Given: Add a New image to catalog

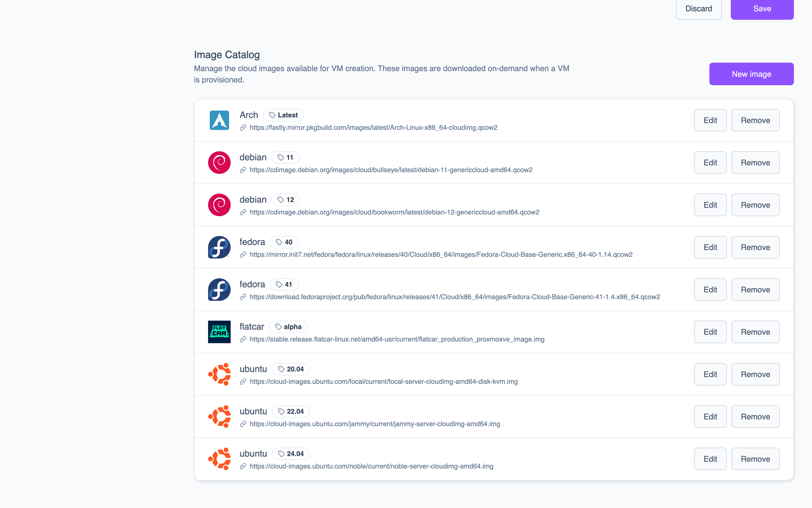Looking at the screenshot, I should tap(751, 74).
